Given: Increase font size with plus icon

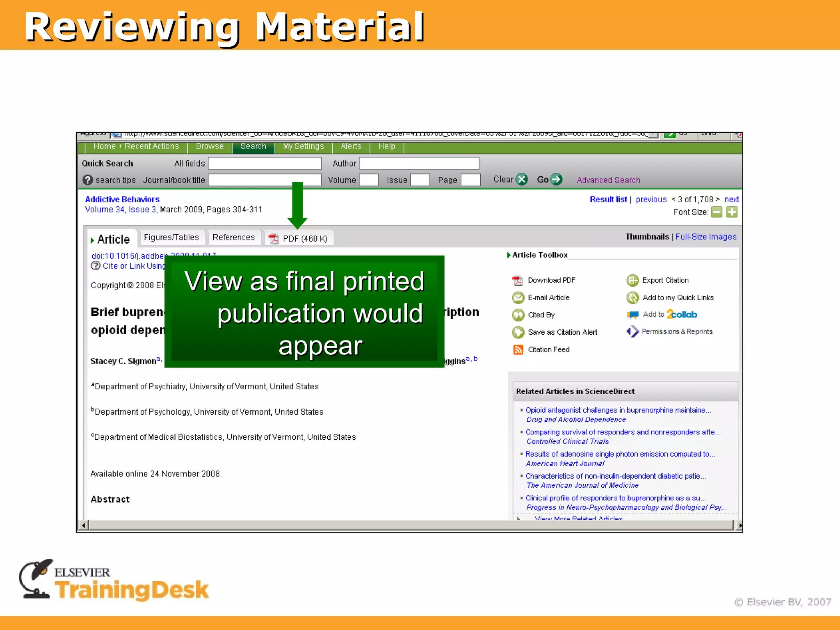Looking at the screenshot, I should point(732,212).
